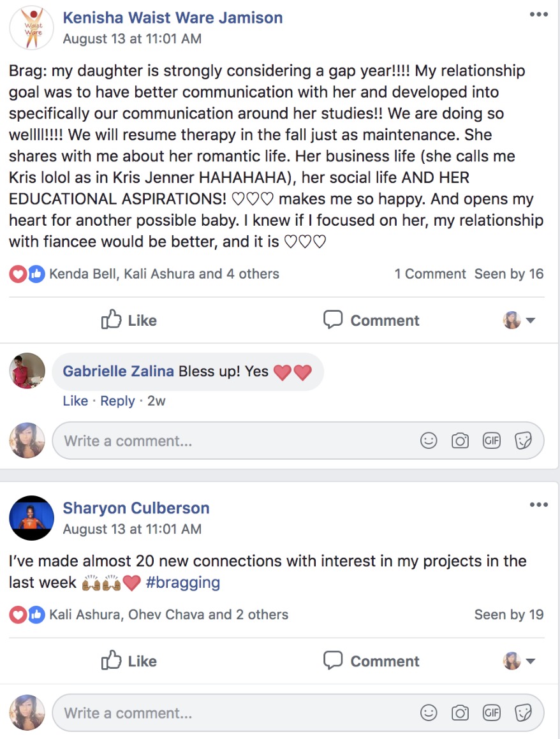Open three-dot options menu on Kenisha's post

click(538, 14)
